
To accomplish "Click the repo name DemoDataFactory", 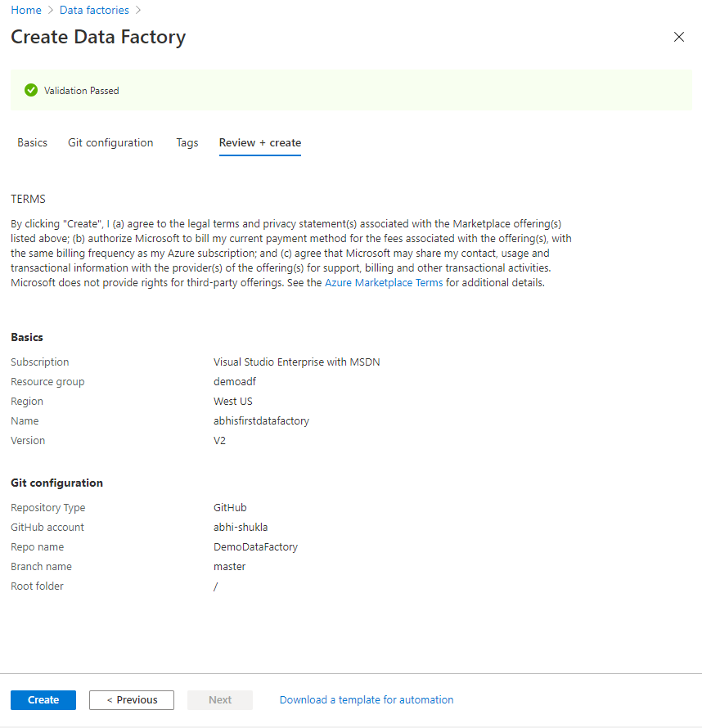I will click(255, 547).
